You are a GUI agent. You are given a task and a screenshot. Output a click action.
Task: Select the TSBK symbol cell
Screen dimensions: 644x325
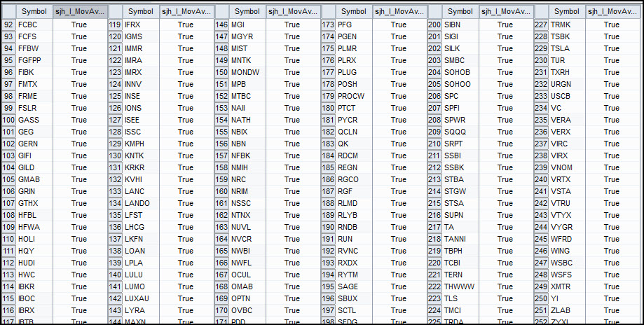567,36
